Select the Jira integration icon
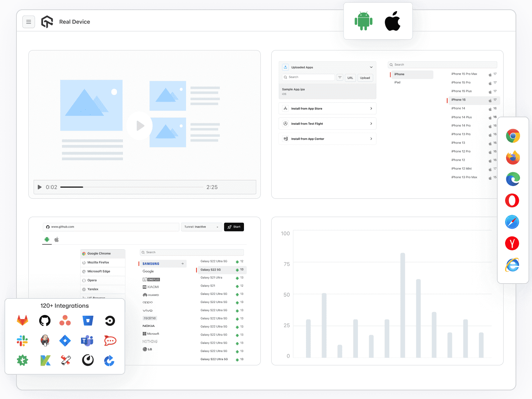 (65, 340)
